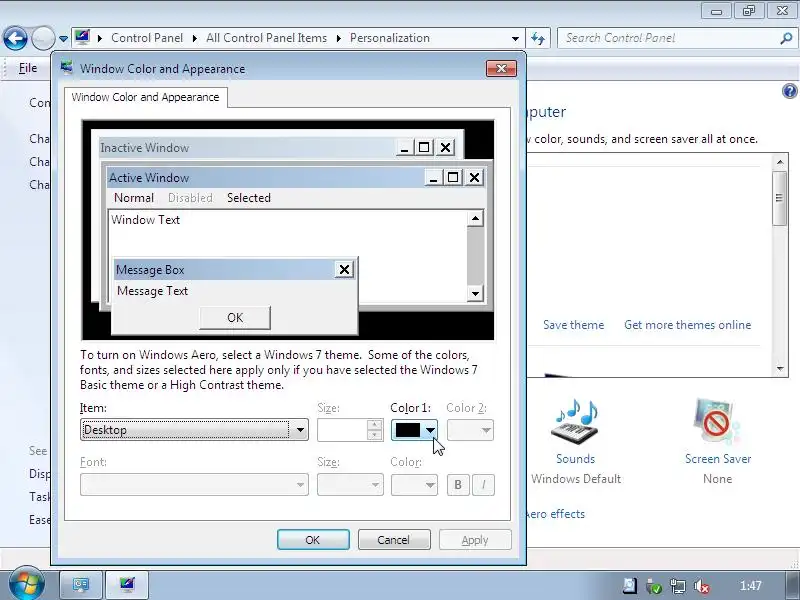Viewport: 800px width, 600px height.
Task: Click the Normal menu item in preview
Action: 134,198
